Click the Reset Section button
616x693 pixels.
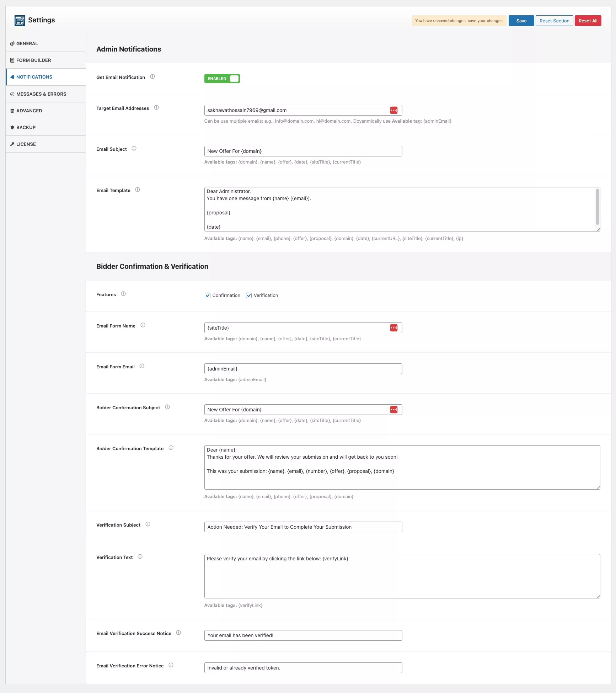click(554, 21)
